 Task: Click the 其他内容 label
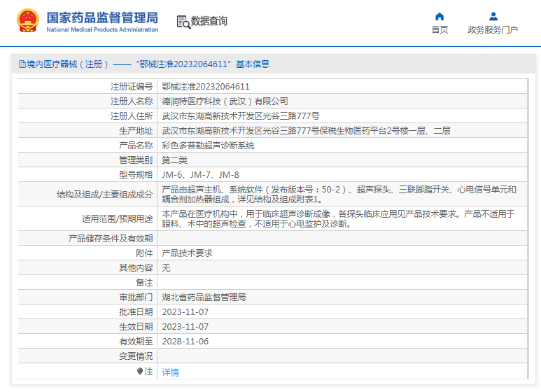coord(136,268)
